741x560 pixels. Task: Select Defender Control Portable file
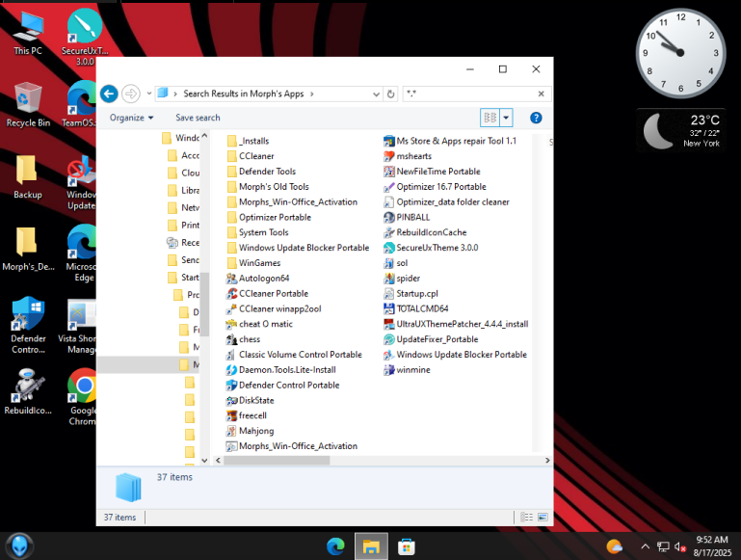coord(282,386)
